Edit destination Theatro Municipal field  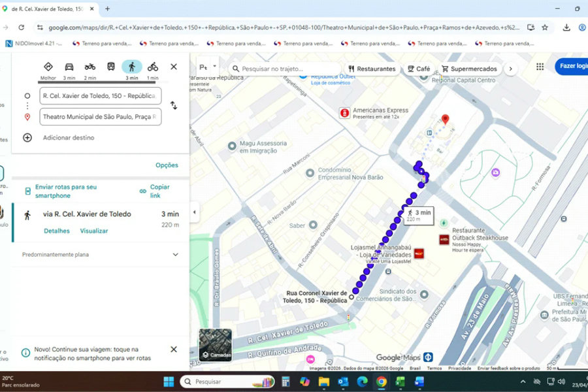pos(101,117)
